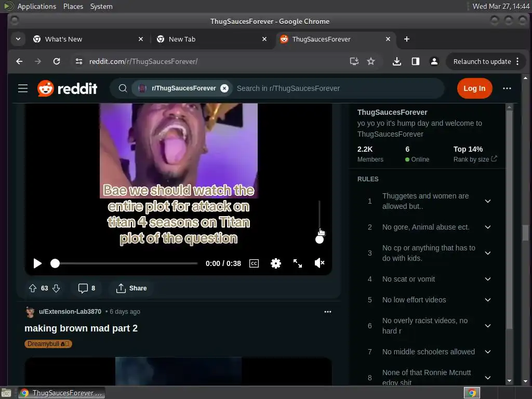Open u/Extension-Lab3870 profile link

click(x=70, y=312)
